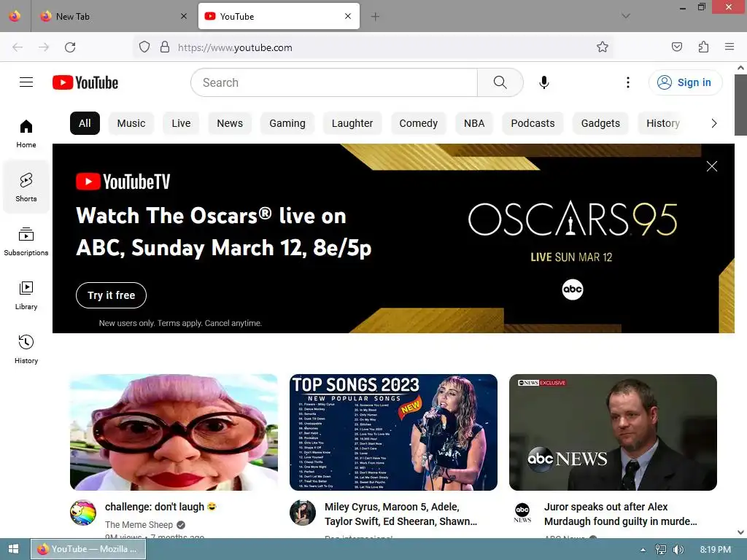Open a new browser tab
Screen dimensions: 747x560
point(376,17)
